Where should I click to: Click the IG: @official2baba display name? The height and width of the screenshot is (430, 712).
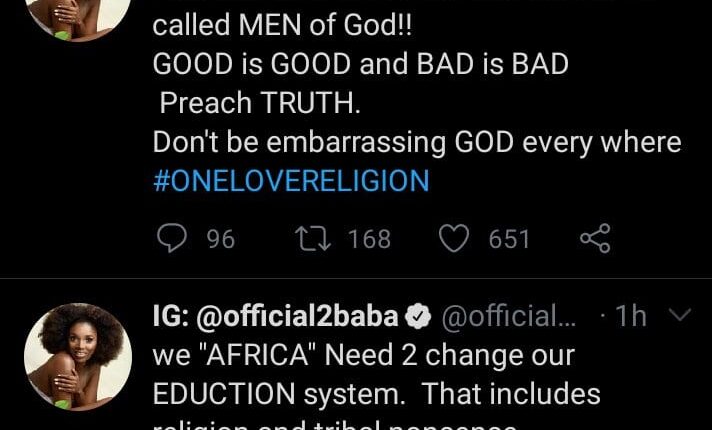click(x=277, y=317)
